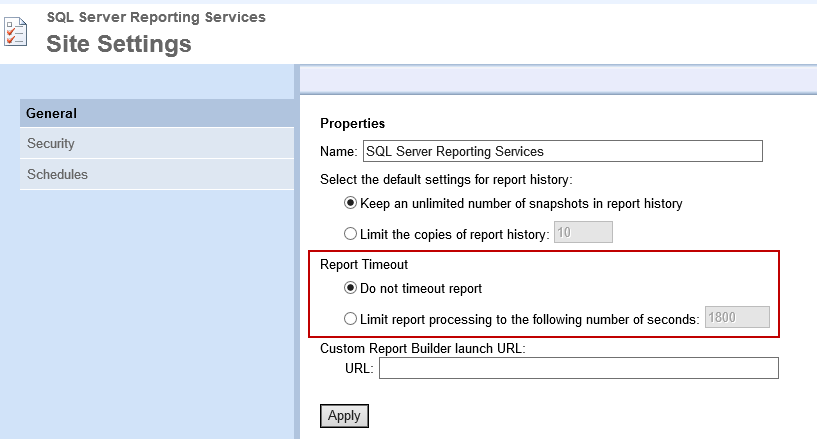Viewport: 817px width, 439px height.
Task: Select Limit the copies of report history
Action: pos(351,233)
